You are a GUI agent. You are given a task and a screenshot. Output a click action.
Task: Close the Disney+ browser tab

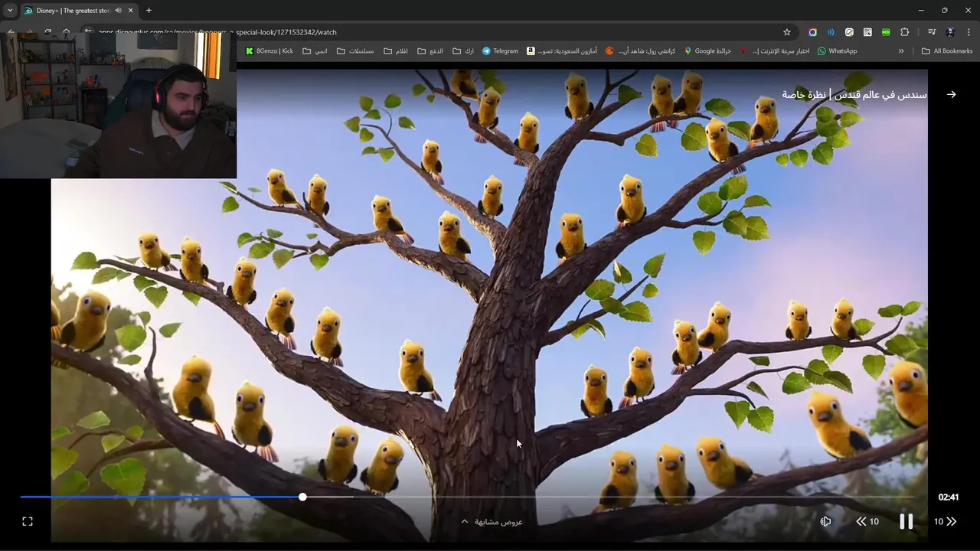click(131, 11)
